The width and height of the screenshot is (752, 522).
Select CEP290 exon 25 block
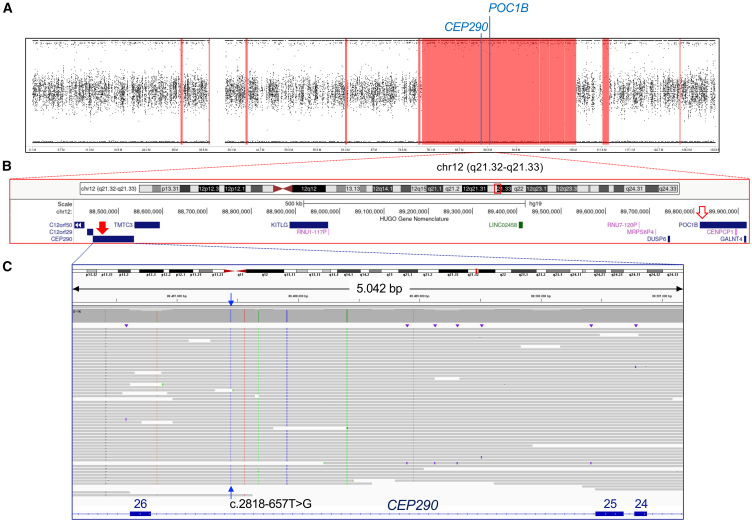(x=609, y=512)
